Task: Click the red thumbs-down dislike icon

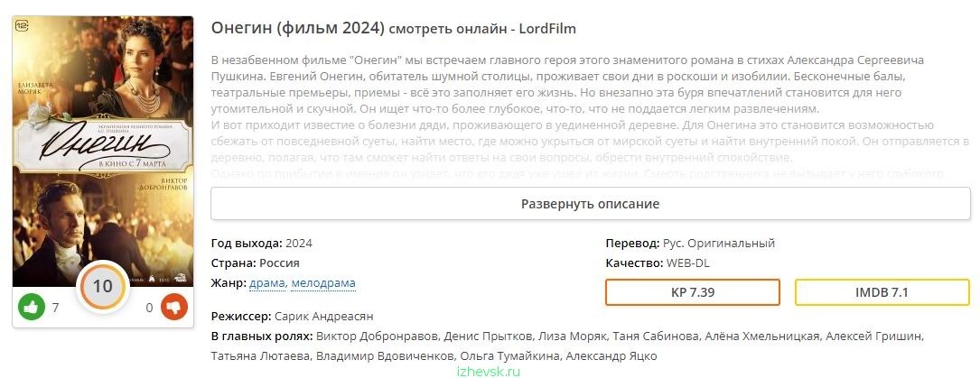Action: click(x=174, y=307)
